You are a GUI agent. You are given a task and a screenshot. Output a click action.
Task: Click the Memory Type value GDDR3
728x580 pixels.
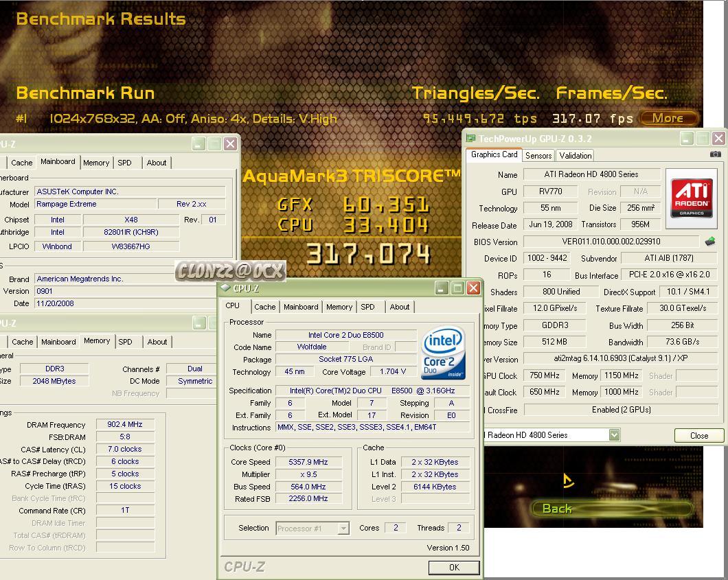555,325
